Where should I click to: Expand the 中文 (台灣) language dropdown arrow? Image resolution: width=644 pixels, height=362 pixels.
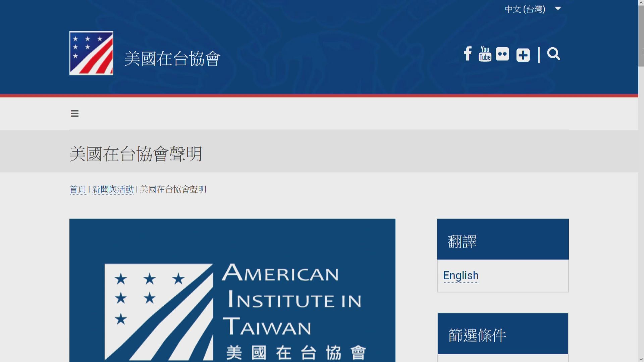(558, 9)
